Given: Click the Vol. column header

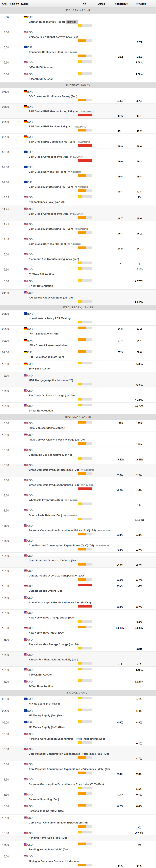Looking at the screenshot, I should coord(85,4).
